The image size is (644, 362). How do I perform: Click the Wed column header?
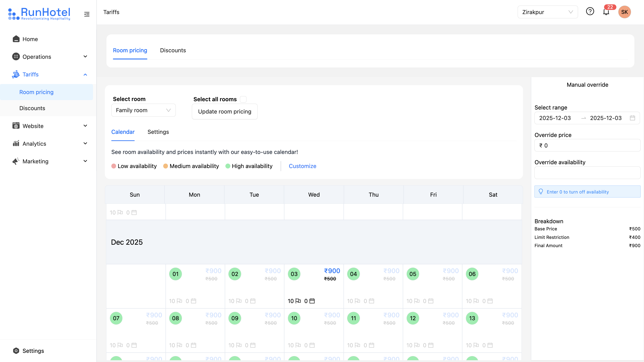click(x=314, y=195)
